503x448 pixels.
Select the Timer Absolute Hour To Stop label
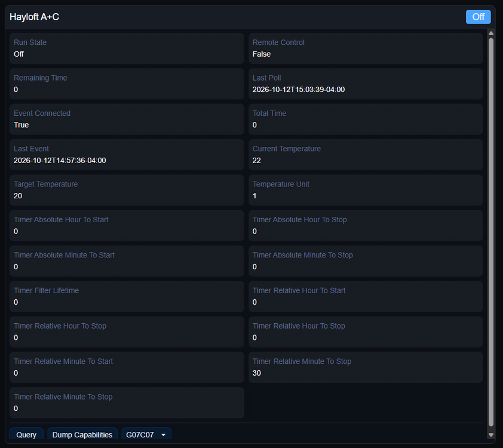(300, 220)
